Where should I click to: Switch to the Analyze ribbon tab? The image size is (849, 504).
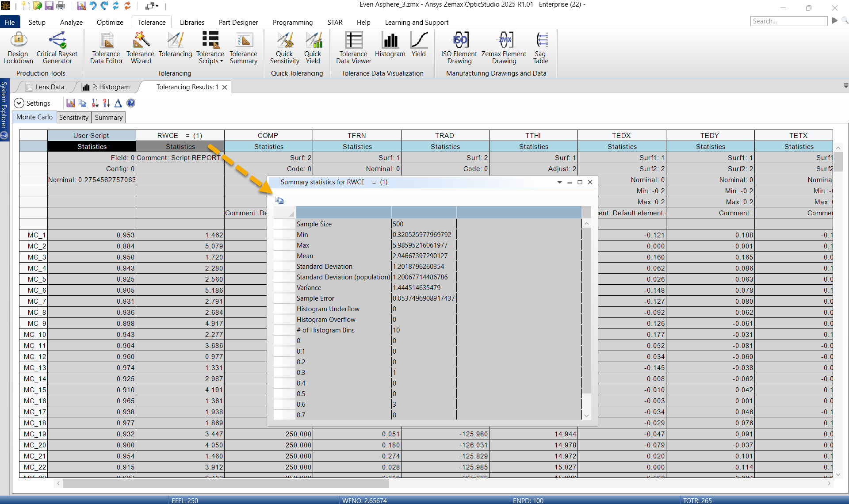[72, 22]
